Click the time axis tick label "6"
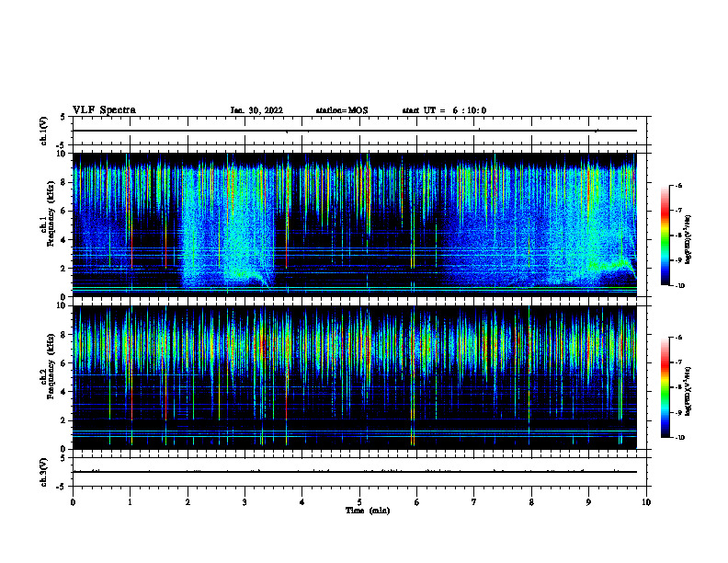Screen dimensions: 728x563 [x=417, y=502]
